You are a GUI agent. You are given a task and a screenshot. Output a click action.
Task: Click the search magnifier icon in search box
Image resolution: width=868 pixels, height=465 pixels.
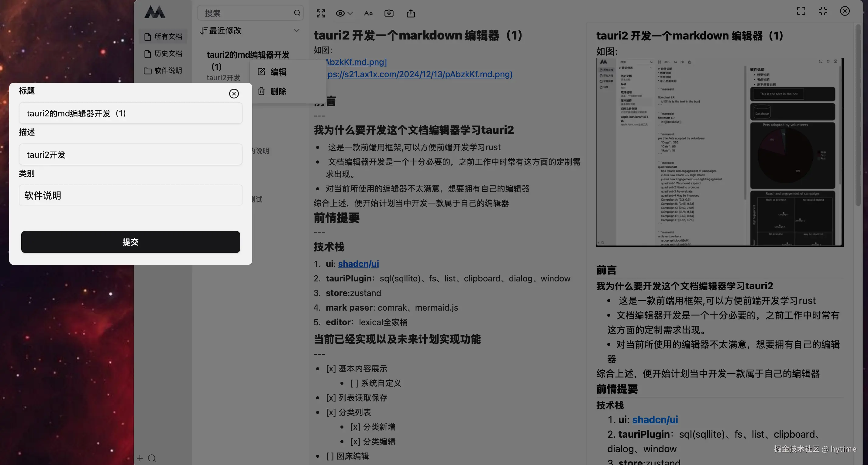click(x=297, y=13)
